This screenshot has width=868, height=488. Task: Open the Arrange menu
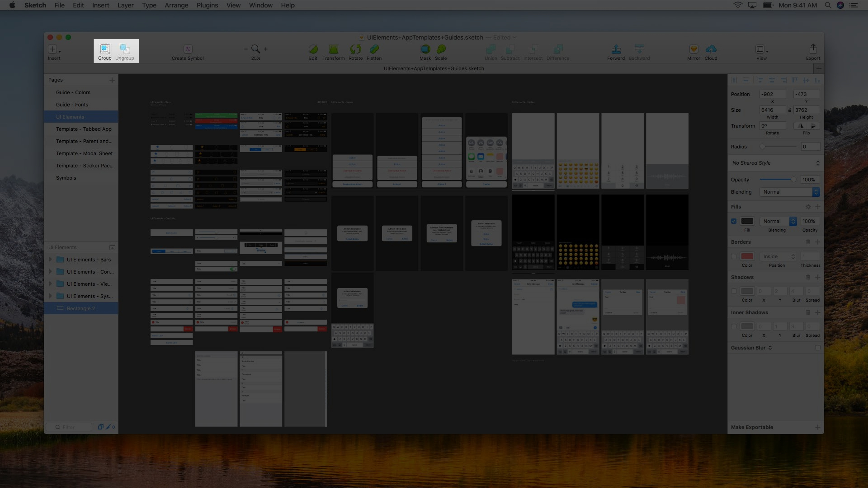(176, 5)
